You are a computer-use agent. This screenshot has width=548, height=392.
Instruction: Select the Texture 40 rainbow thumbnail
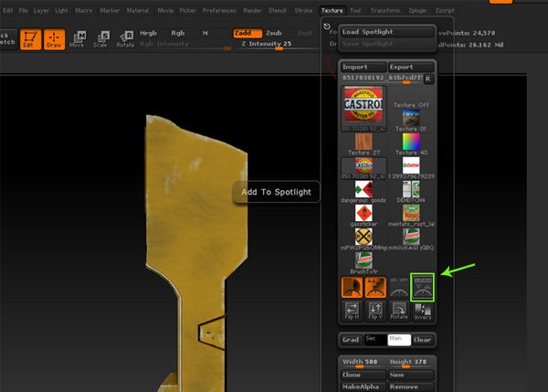(411, 144)
